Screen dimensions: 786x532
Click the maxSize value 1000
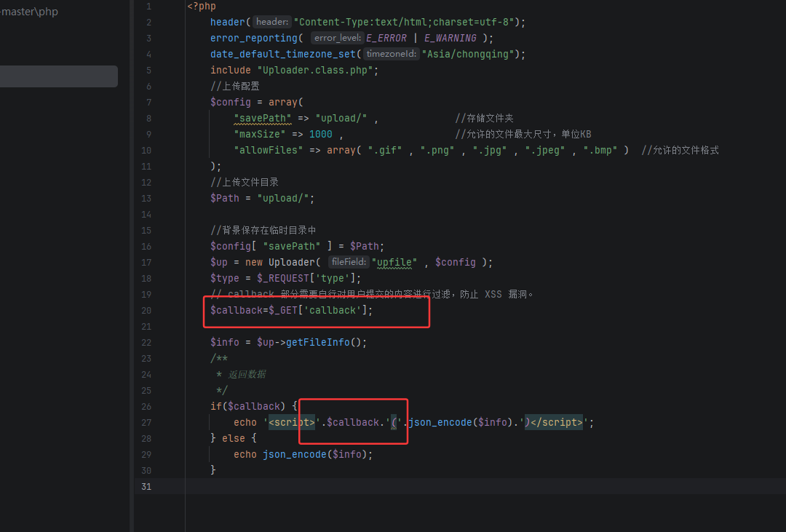[x=320, y=134]
